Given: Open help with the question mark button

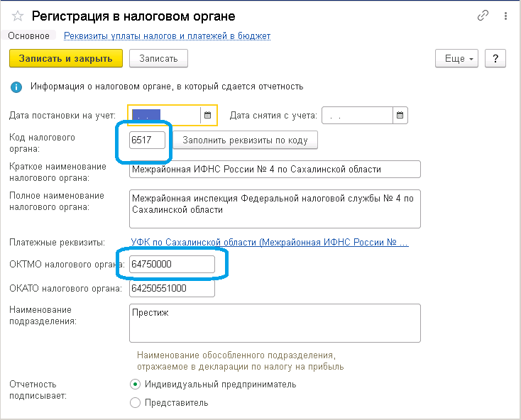Looking at the screenshot, I should coord(495,58).
